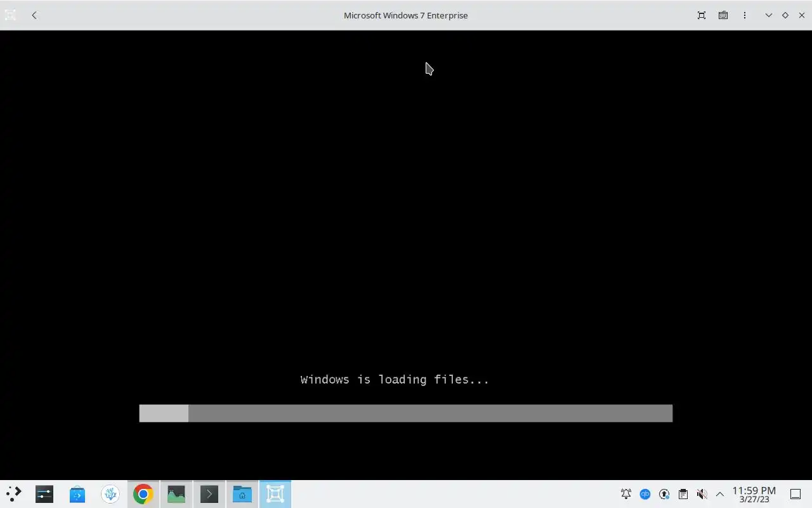Image resolution: width=812 pixels, height=508 pixels.
Task: Launch Discover software store from the taskbar
Action: [x=77, y=494]
